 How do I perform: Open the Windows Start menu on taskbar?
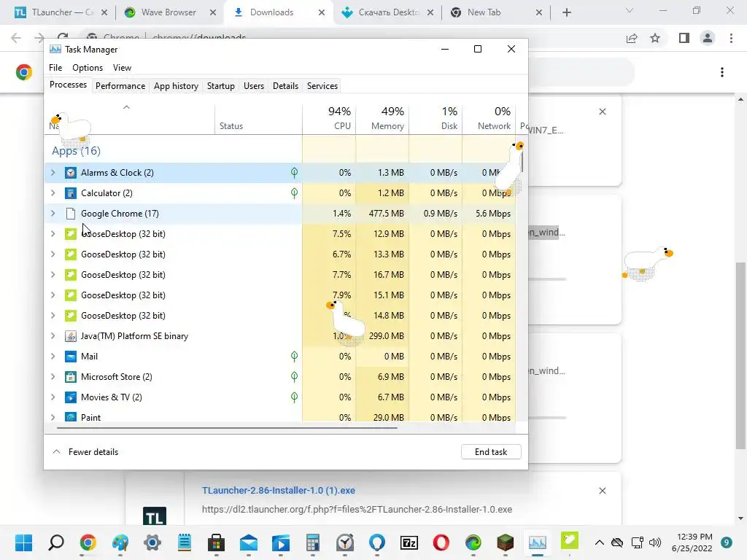point(23,542)
